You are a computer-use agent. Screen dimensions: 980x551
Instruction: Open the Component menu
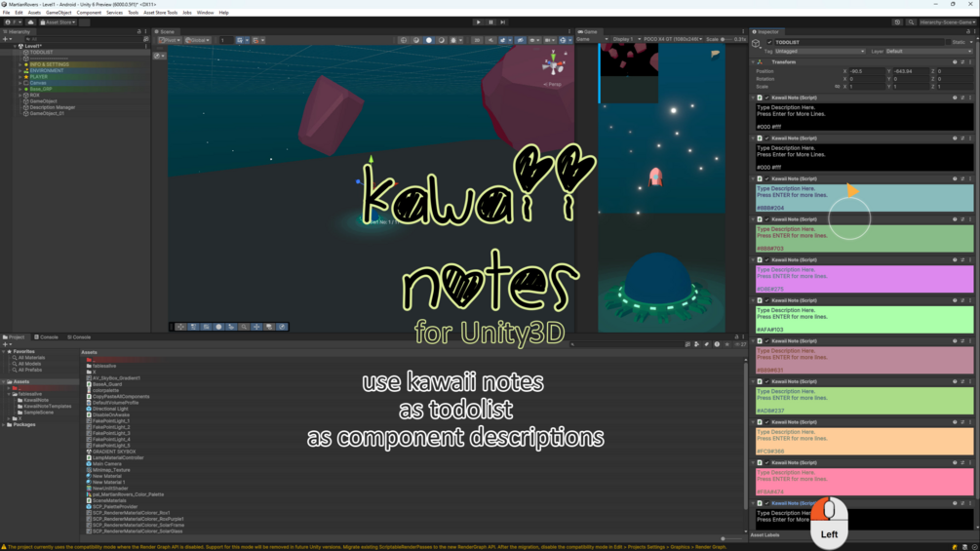click(89, 13)
